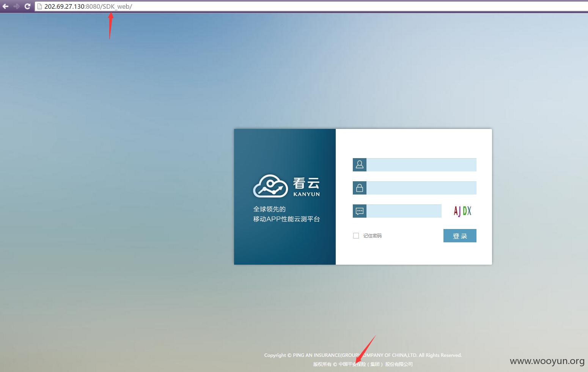Click the 移动APP性能云测平台 text
Viewport: 588px width, 372px height.
(x=286, y=219)
